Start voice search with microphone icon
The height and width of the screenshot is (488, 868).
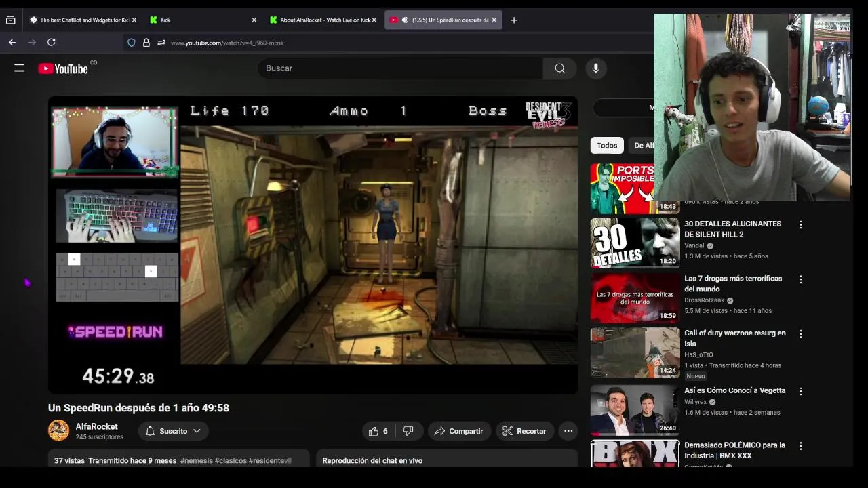(595, 68)
